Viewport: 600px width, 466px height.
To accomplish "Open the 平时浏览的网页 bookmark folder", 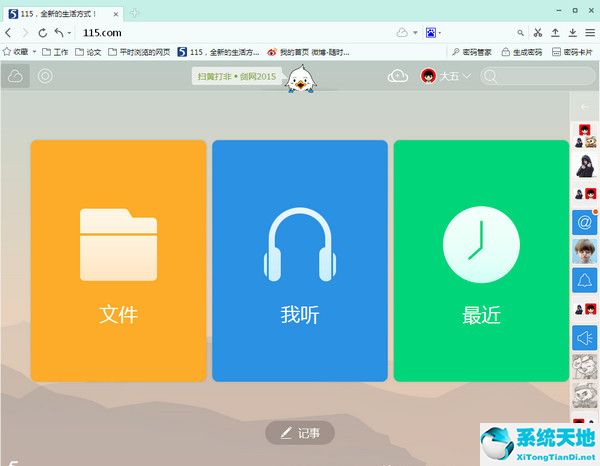I will (x=139, y=52).
